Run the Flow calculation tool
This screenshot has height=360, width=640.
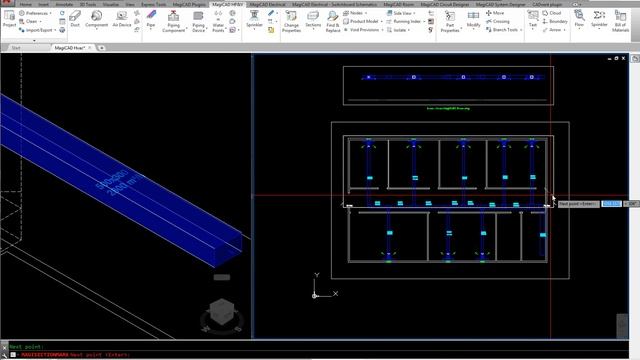(579, 19)
